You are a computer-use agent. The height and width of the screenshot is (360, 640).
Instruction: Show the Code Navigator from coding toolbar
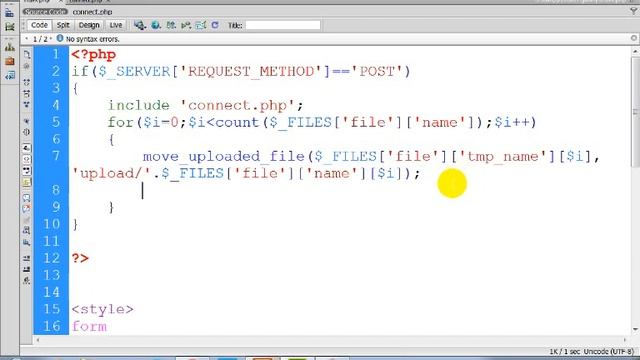(27, 66)
